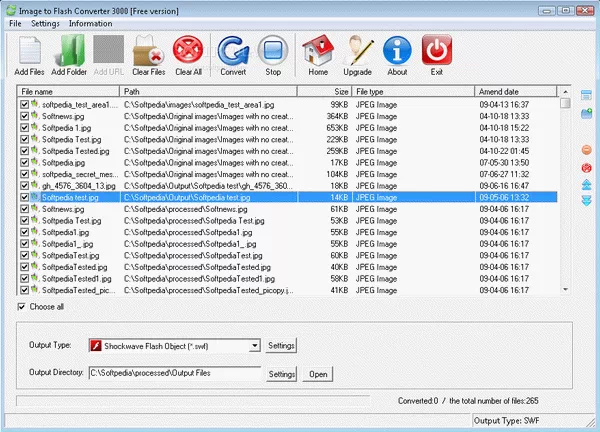600x432 pixels.
Task: Click the Flash icon in Output Type combo
Action: tap(96, 346)
